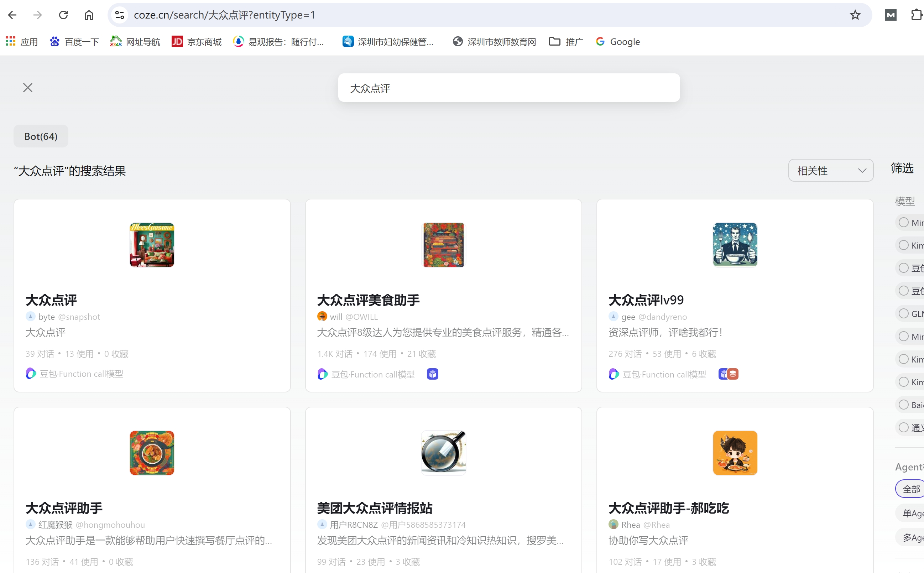Open the 大众点评美食助手 title
The image size is (924, 573).
(368, 300)
